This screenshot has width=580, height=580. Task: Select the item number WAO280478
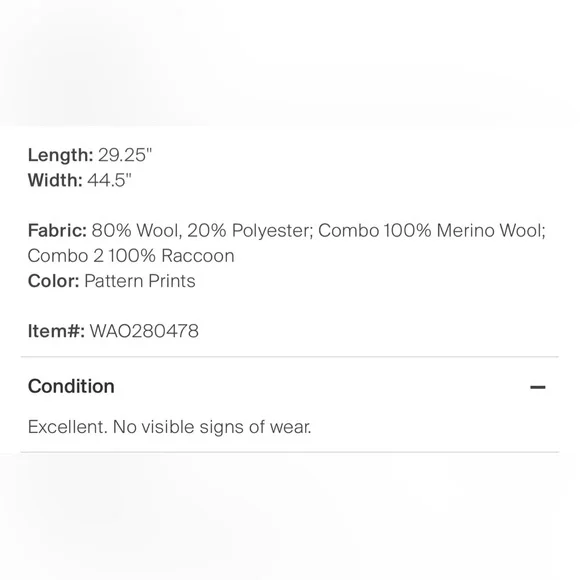[x=144, y=331]
